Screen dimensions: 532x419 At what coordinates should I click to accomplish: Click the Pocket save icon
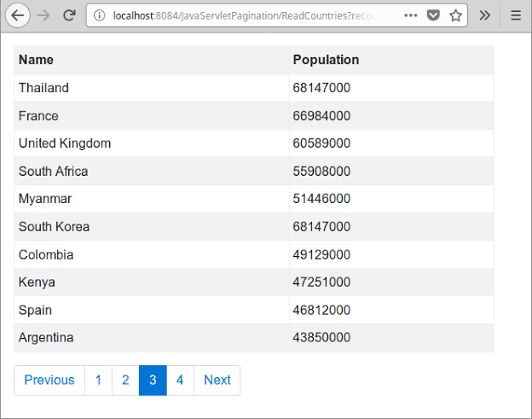434,15
